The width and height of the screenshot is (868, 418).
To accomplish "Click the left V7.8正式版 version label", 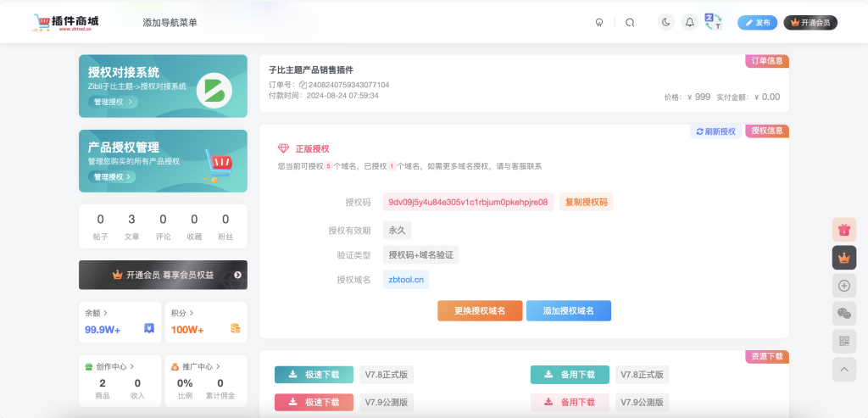I will [387, 375].
